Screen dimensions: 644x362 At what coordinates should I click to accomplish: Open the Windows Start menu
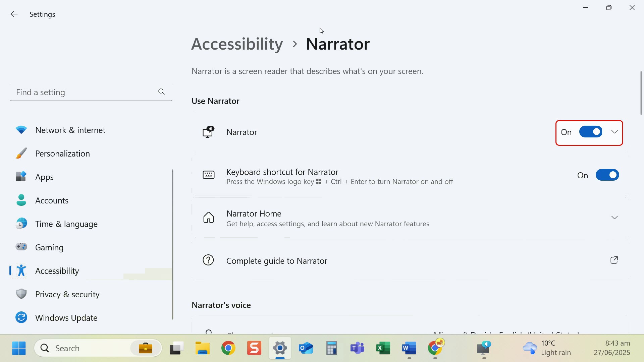tap(19, 348)
